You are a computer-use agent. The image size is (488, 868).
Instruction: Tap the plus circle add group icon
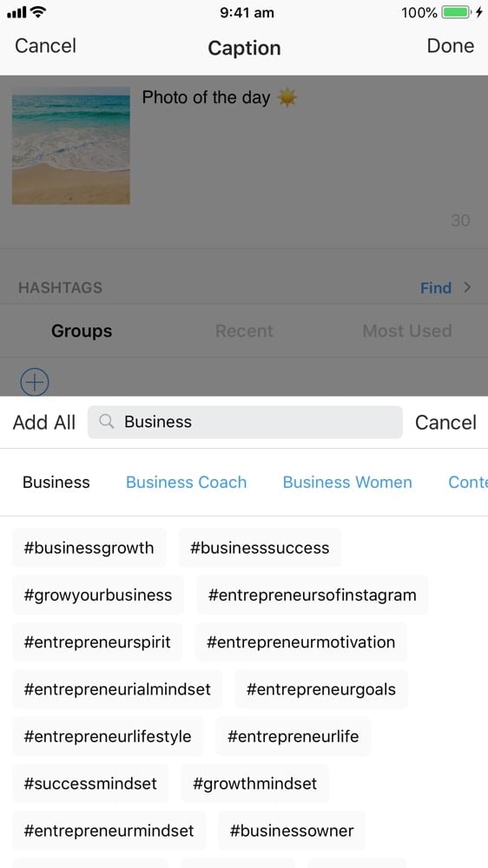[35, 382]
